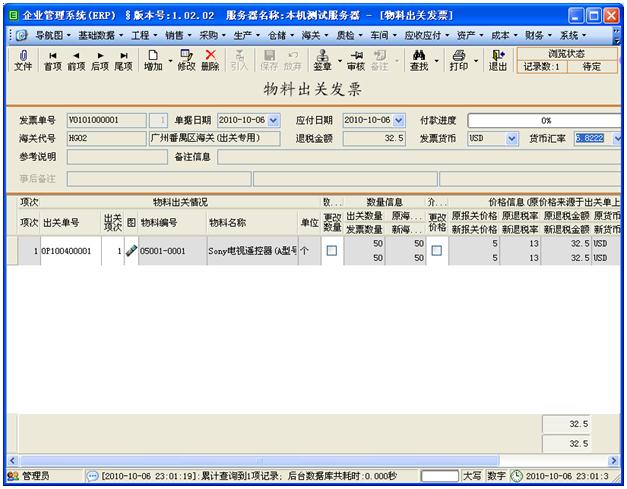The width and height of the screenshot is (627, 489).
Task: Toggle the 更改数量 checkbox in row 1
Action: point(332,251)
